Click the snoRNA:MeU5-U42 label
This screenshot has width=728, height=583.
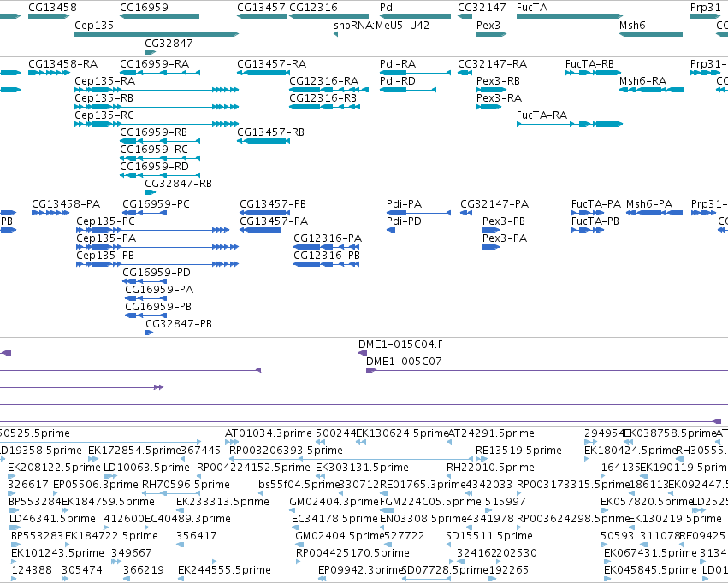pos(382,26)
